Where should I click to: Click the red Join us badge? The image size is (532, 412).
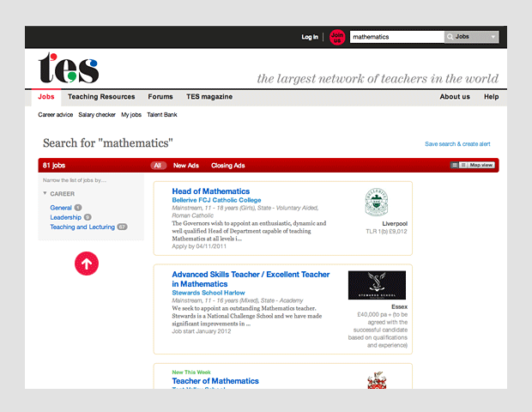[x=337, y=37]
